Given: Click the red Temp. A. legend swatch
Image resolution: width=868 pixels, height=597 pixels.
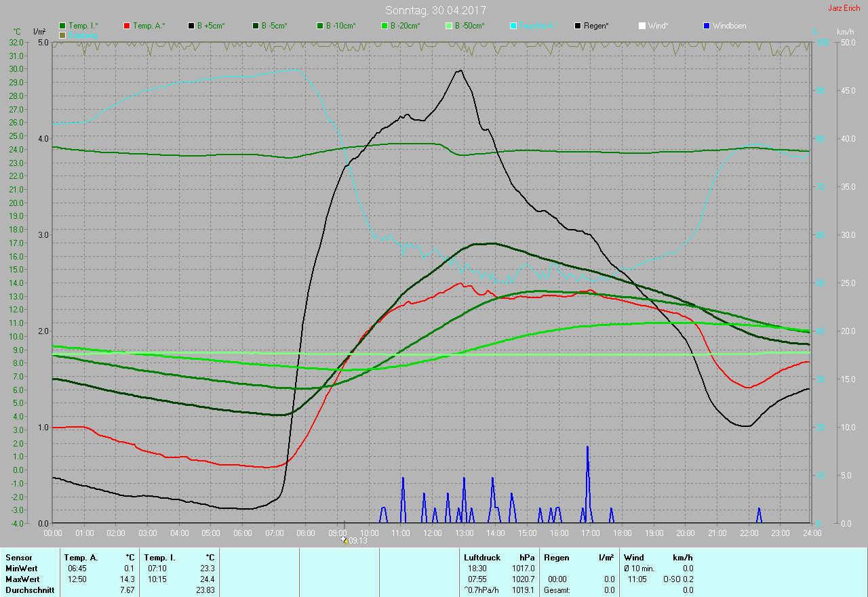Looking at the screenshot, I should point(127,26).
